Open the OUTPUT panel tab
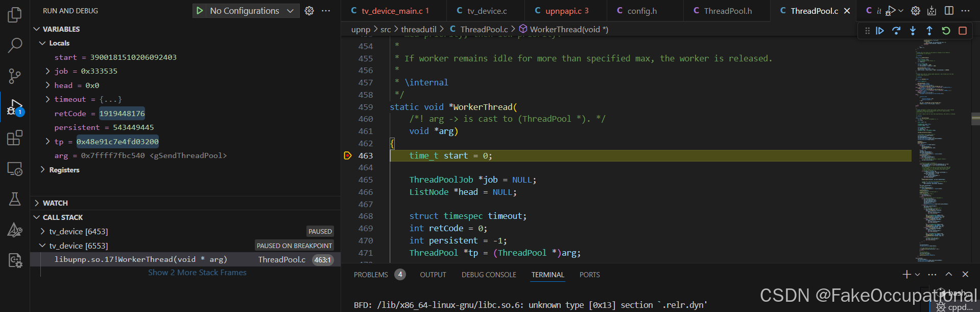The height and width of the screenshot is (312, 980). tap(433, 275)
